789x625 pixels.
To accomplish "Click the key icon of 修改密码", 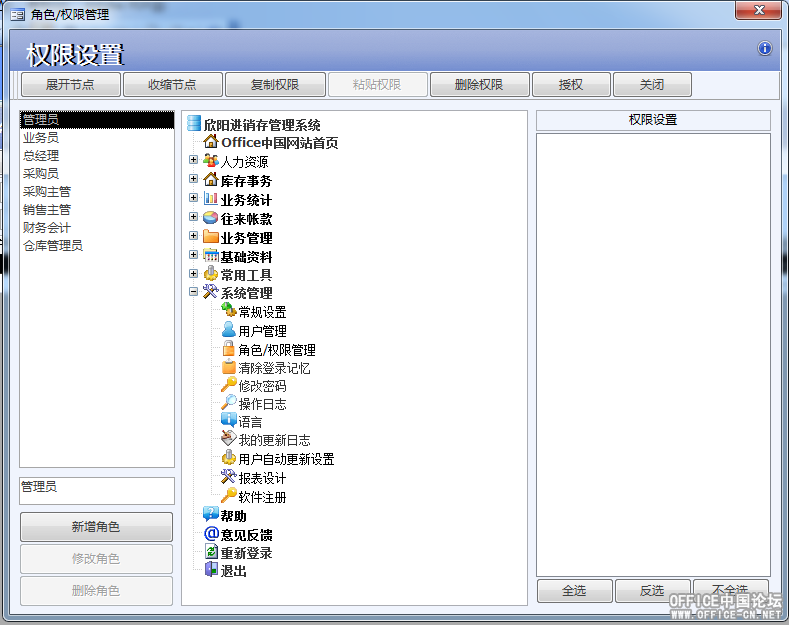I will (x=228, y=385).
